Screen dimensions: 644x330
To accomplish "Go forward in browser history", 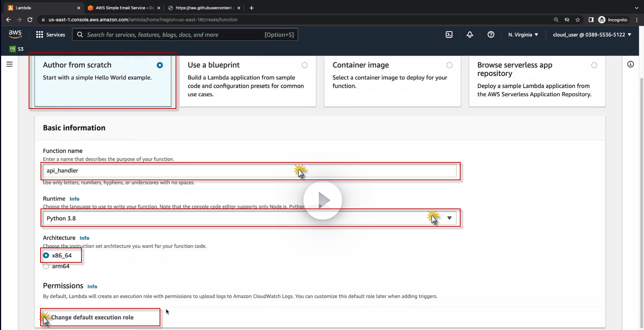I will tap(19, 20).
